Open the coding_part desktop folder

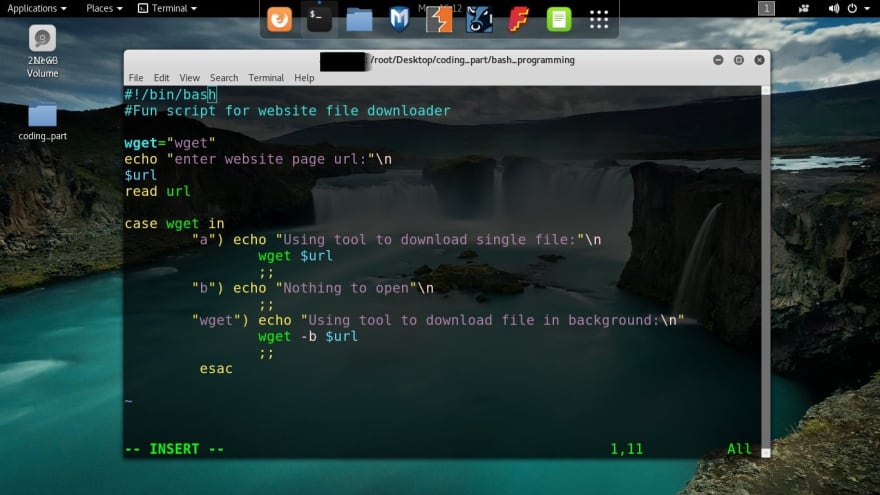pyautogui.click(x=42, y=122)
